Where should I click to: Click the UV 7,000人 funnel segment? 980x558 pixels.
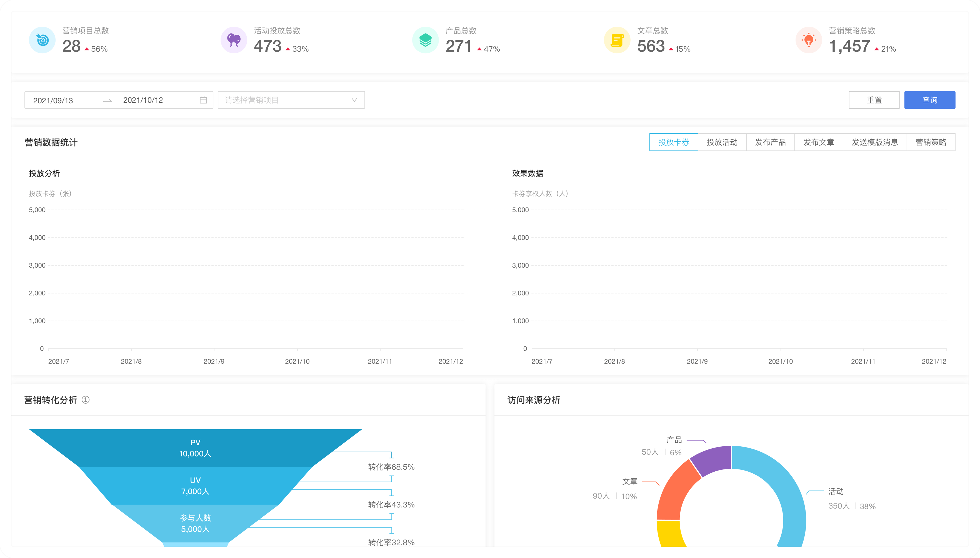(195, 486)
